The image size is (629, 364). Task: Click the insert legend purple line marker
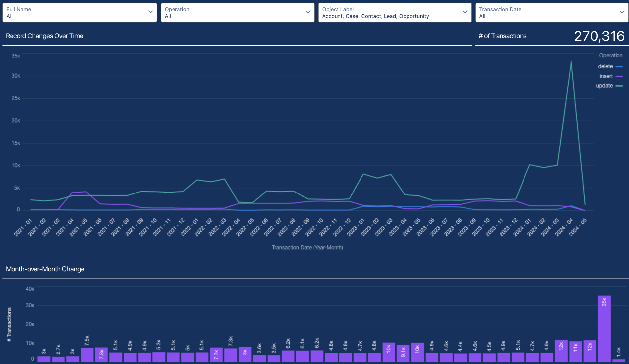coord(619,76)
